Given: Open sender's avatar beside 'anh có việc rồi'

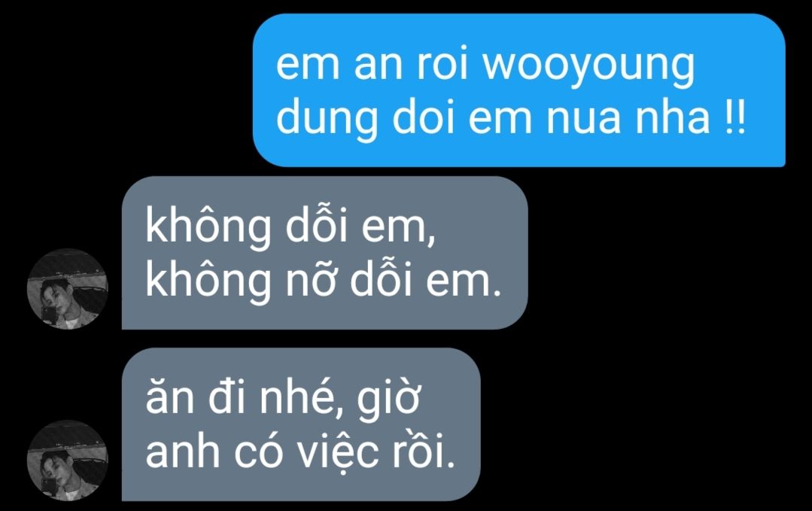Looking at the screenshot, I should point(67,461).
